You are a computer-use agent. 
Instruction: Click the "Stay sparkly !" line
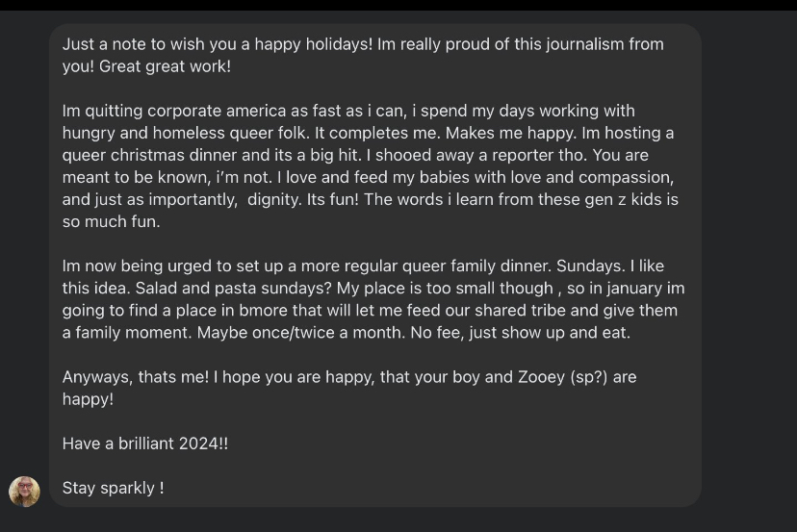point(113,488)
